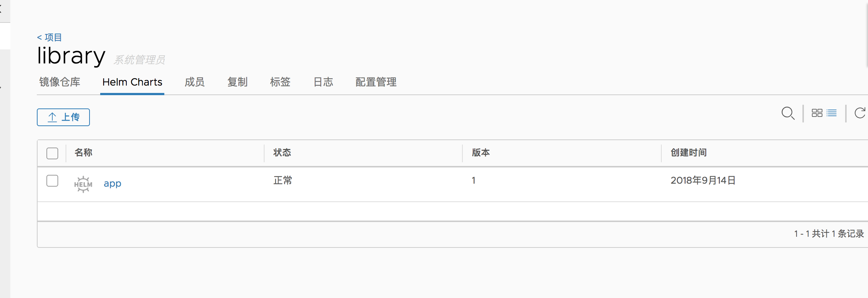Viewport: 868px width, 298px height.
Task: Open the 配置管理 configuration tab
Action: tap(376, 82)
